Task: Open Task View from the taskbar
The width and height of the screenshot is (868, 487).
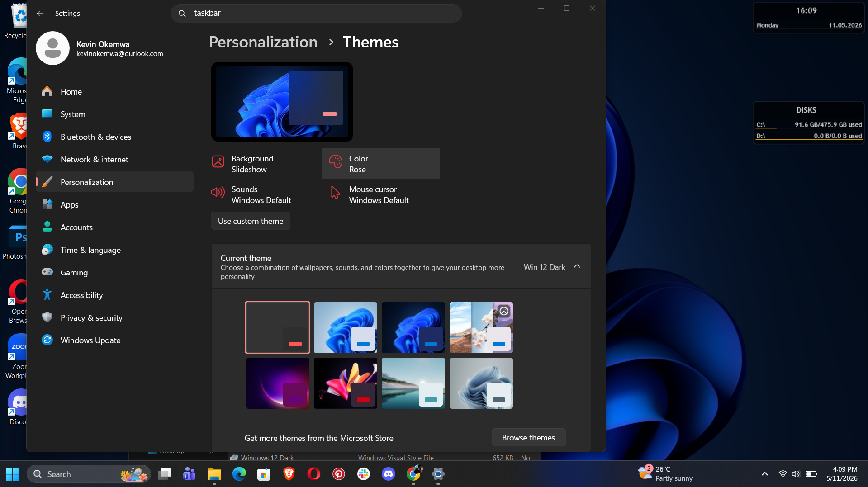Action: click(x=165, y=474)
